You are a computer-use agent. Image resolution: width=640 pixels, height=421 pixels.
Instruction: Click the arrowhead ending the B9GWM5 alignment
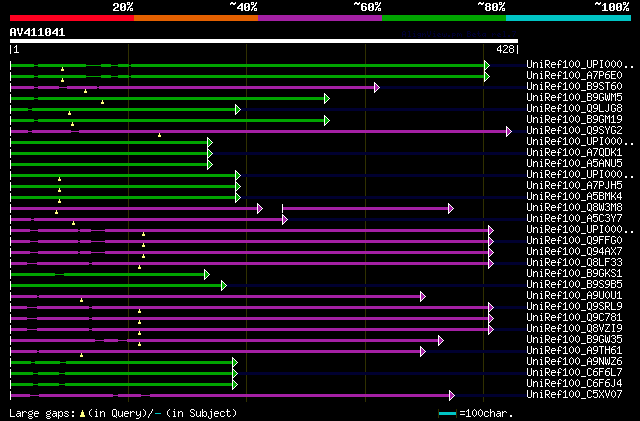click(327, 98)
